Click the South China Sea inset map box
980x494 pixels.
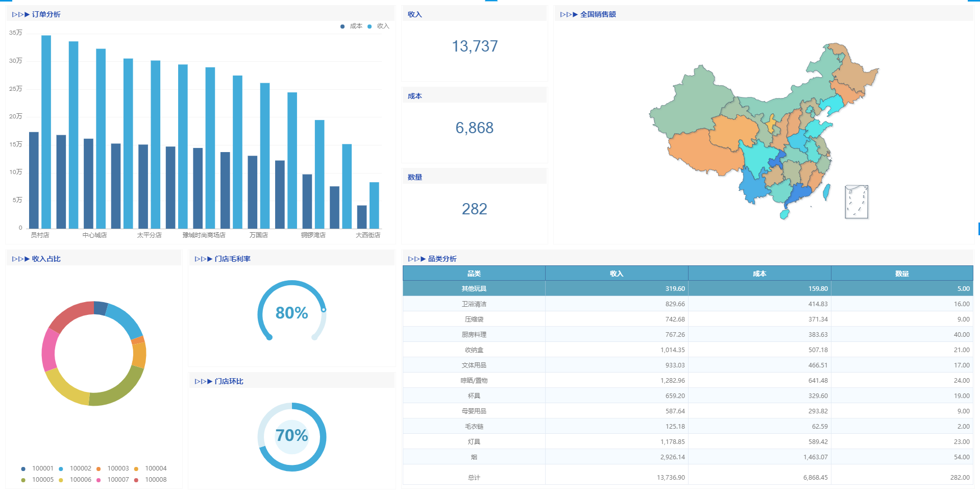click(x=856, y=202)
